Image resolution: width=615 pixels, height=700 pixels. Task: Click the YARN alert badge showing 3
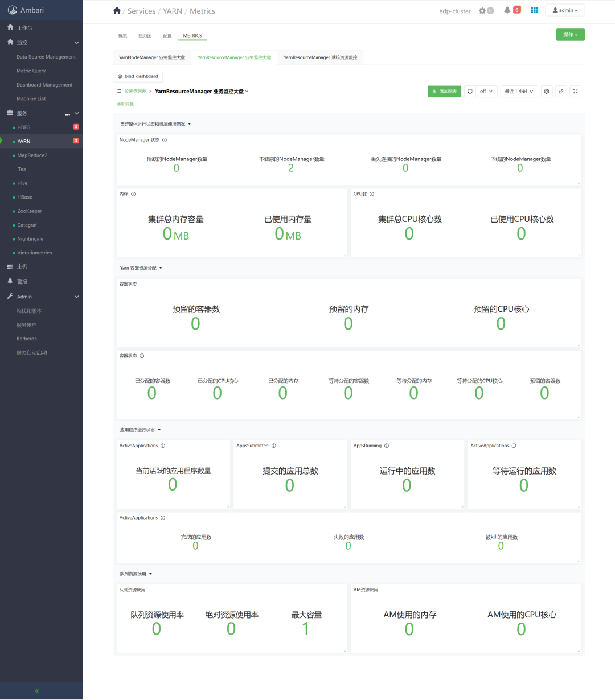point(76,141)
